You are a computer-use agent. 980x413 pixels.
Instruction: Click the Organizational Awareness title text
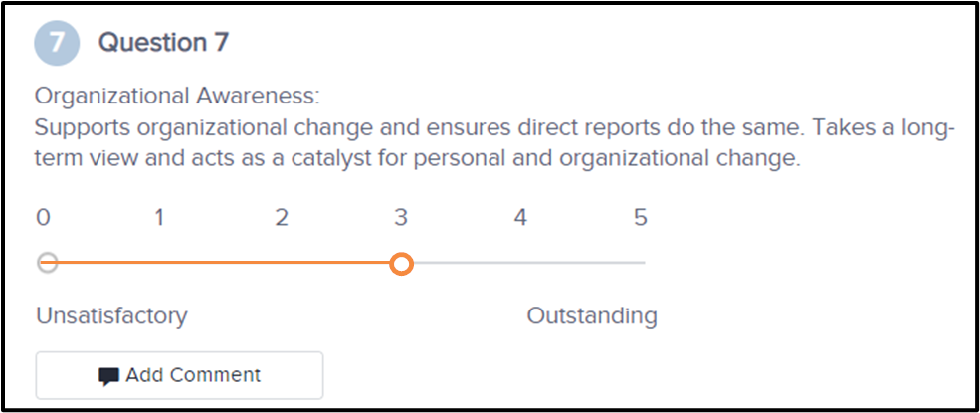click(177, 97)
